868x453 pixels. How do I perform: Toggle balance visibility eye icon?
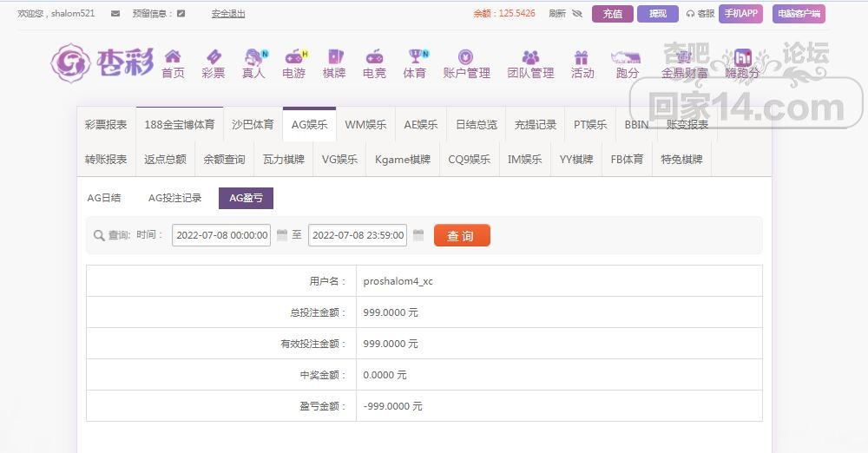tap(577, 14)
